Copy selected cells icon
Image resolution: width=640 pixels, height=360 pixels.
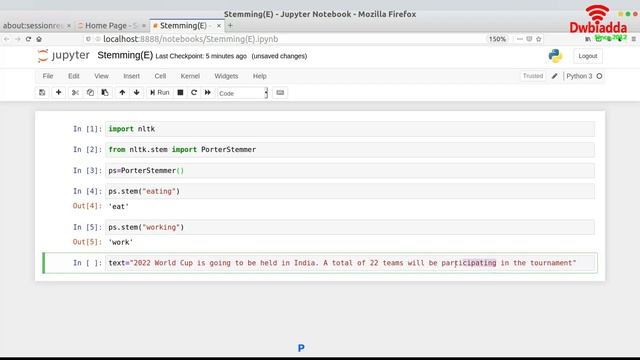90,93
